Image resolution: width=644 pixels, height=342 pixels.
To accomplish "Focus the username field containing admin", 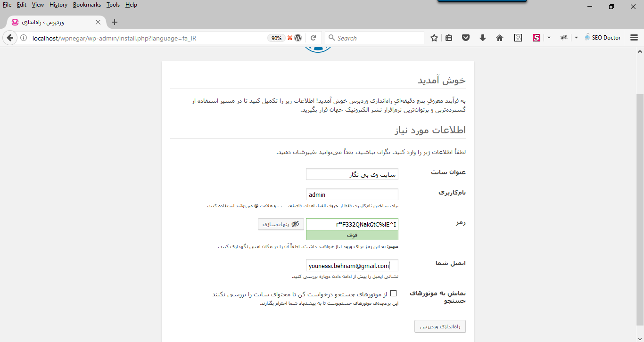I will [x=352, y=195].
